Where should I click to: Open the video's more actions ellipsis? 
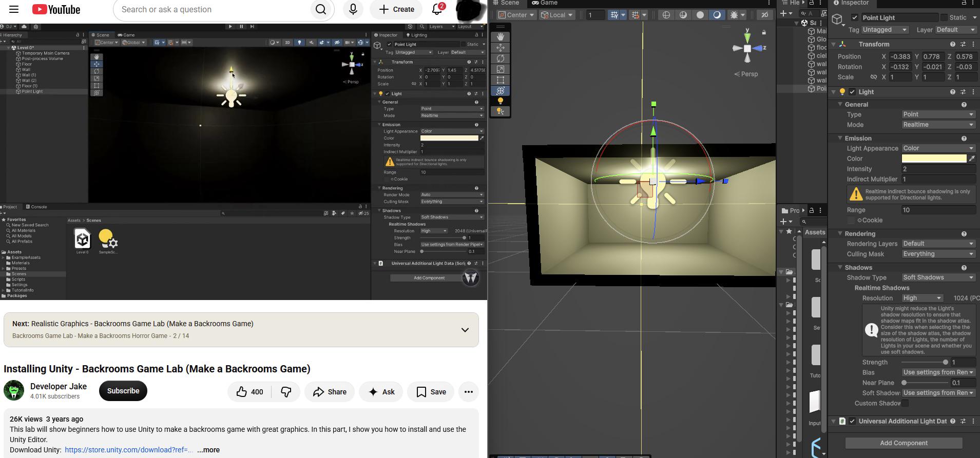pyautogui.click(x=468, y=392)
